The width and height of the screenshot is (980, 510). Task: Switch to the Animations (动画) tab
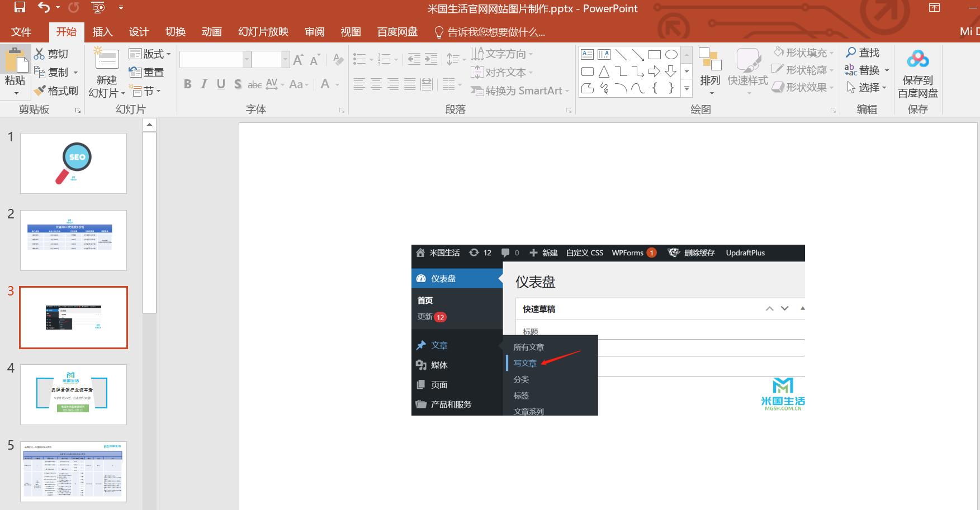[211, 32]
